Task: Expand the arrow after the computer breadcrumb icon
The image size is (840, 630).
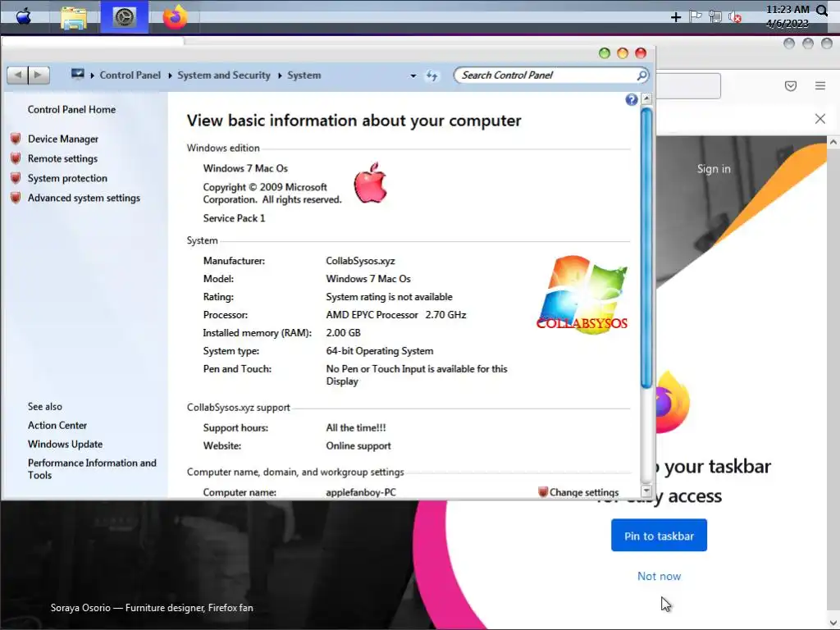Action: [x=92, y=75]
